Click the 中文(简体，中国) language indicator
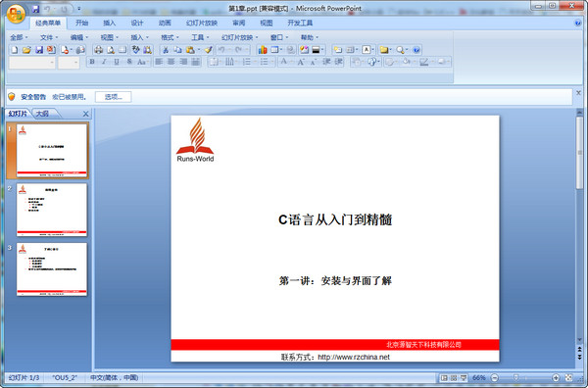588x388 pixels. point(114,377)
